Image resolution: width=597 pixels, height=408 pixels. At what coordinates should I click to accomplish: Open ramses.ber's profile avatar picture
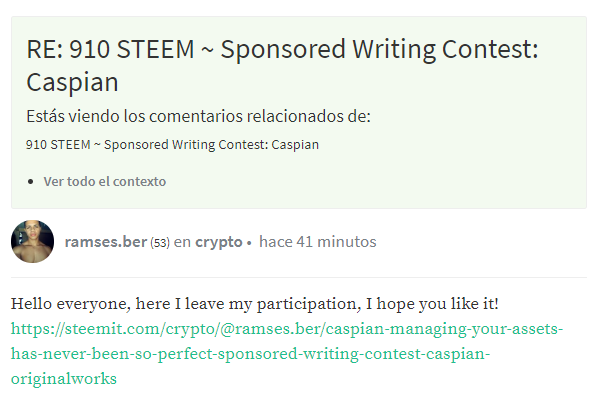coord(32,241)
